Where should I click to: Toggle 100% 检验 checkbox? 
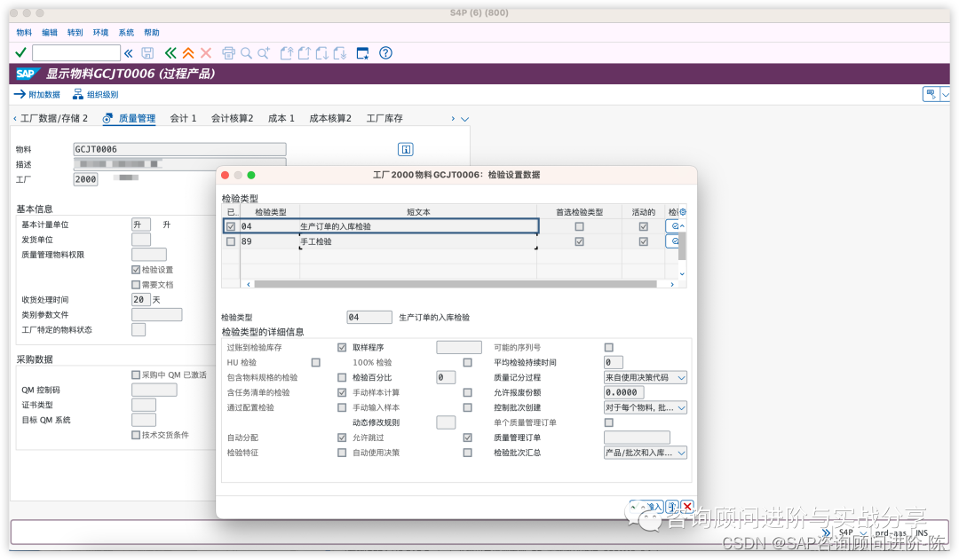[x=467, y=362]
